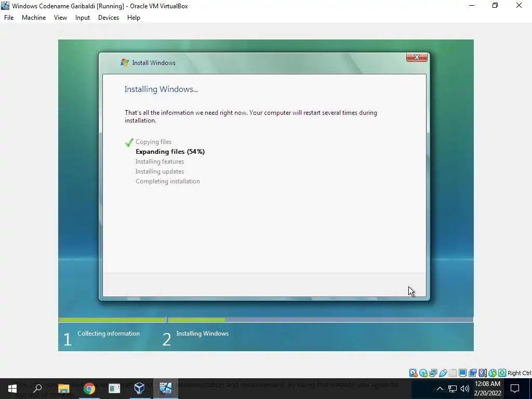Open the Input menu
This screenshot has height=399, width=532.
pos(83,18)
